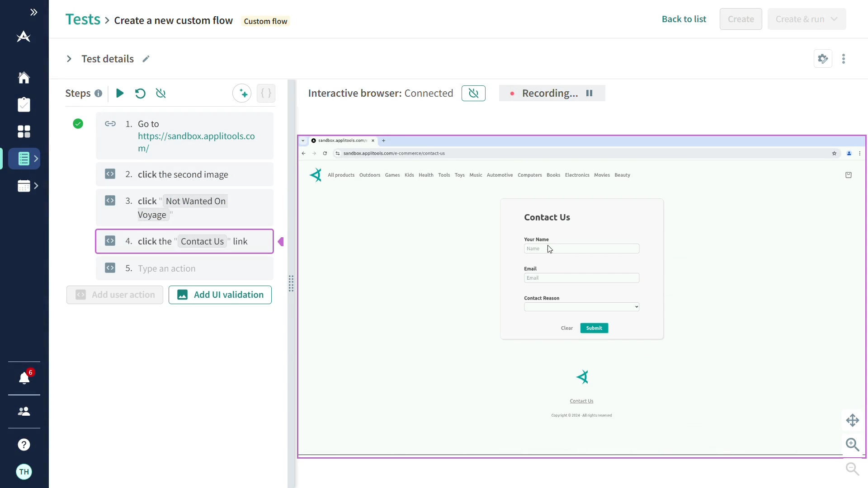Open a new browser tab
Image resolution: width=868 pixels, height=488 pixels.
click(383, 141)
